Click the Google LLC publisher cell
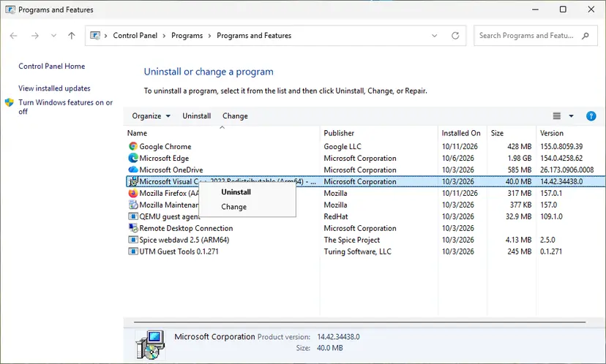The width and height of the screenshot is (606, 364). pos(343,146)
